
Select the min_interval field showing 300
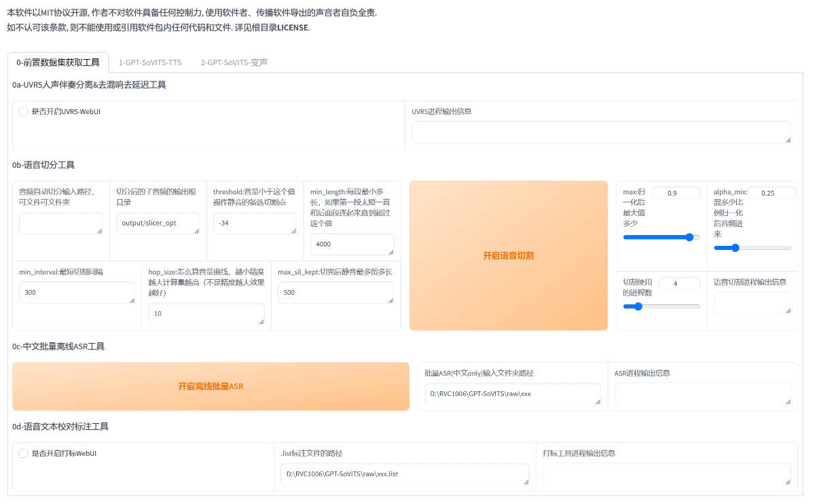click(x=77, y=292)
